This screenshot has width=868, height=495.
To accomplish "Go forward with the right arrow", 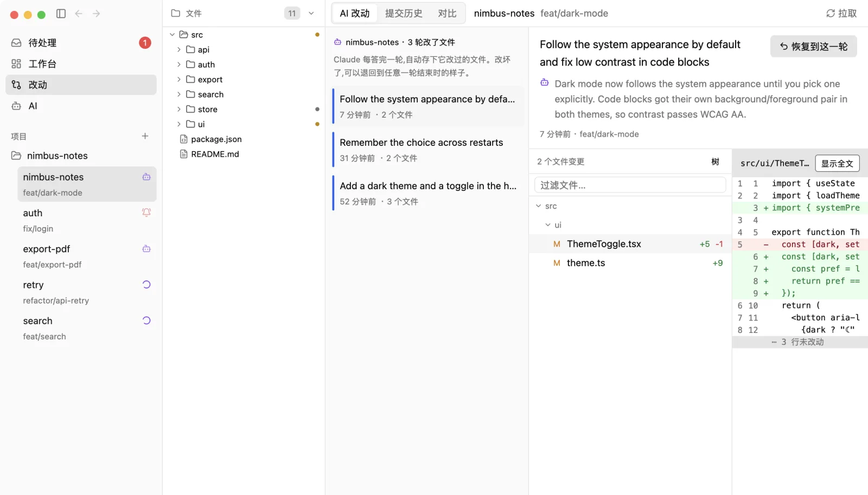I will (96, 14).
